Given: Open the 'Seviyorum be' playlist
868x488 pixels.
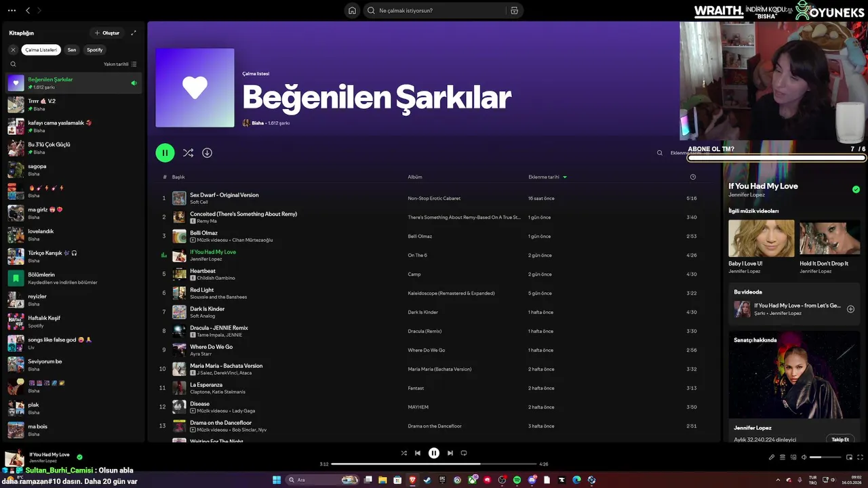Looking at the screenshot, I should click(73, 365).
